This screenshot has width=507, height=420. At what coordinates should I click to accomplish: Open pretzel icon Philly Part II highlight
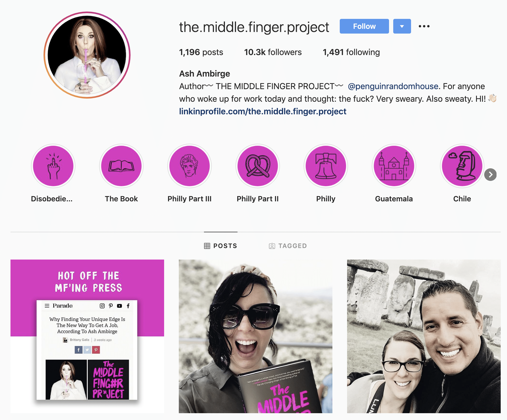pyautogui.click(x=258, y=166)
